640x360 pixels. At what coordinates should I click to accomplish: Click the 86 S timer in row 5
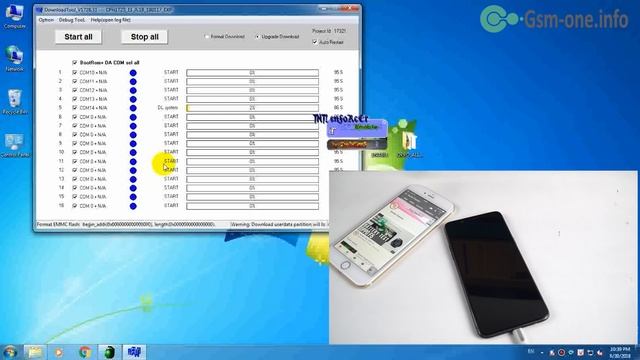click(x=338, y=108)
